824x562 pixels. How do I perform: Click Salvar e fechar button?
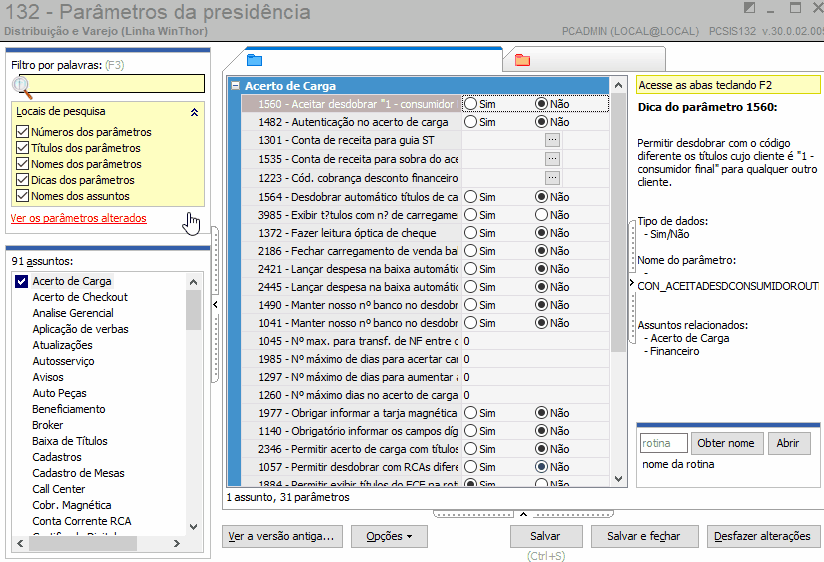click(x=645, y=536)
